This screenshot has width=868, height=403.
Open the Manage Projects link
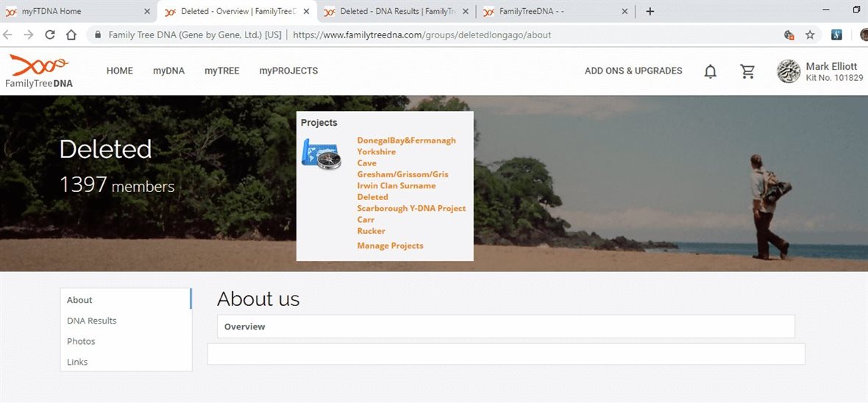tap(390, 246)
